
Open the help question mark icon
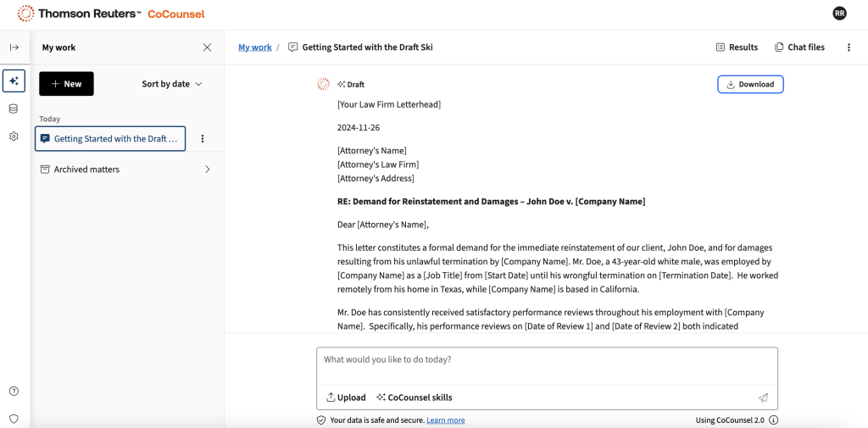point(14,392)
